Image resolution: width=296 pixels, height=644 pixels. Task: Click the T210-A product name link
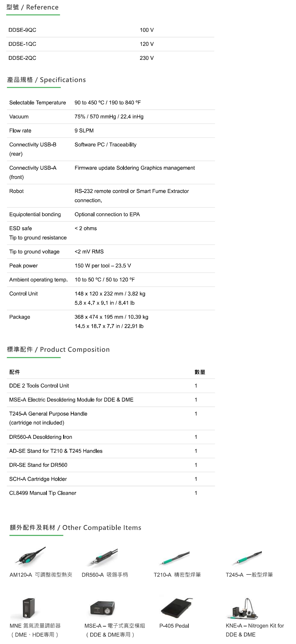pos(177,575)
